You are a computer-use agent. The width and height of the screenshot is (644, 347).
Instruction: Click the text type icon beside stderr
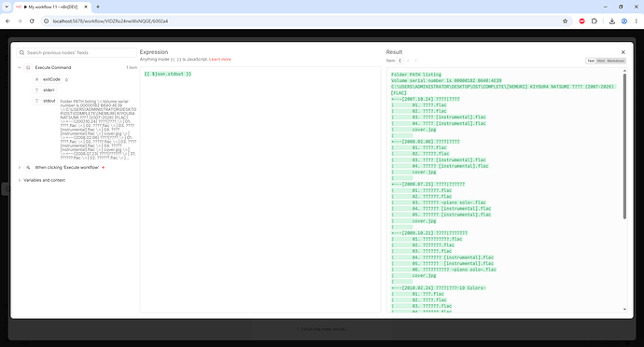(x=36, y=90)
